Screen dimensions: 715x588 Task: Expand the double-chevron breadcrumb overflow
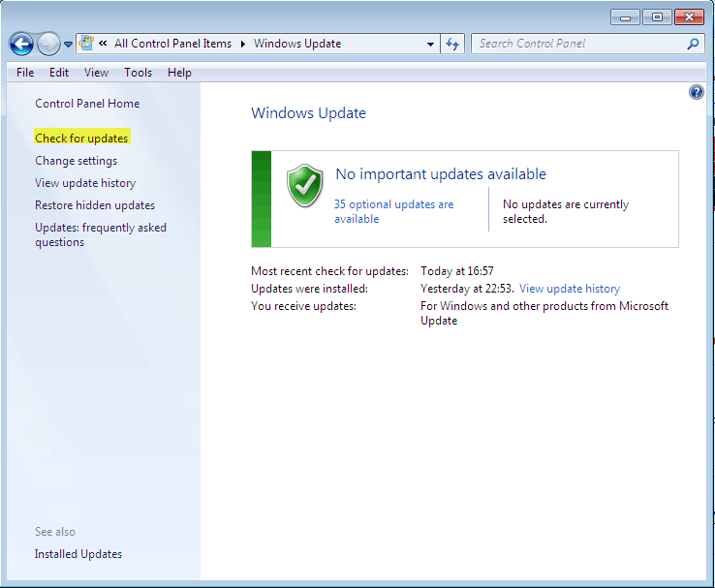[103, 44]
